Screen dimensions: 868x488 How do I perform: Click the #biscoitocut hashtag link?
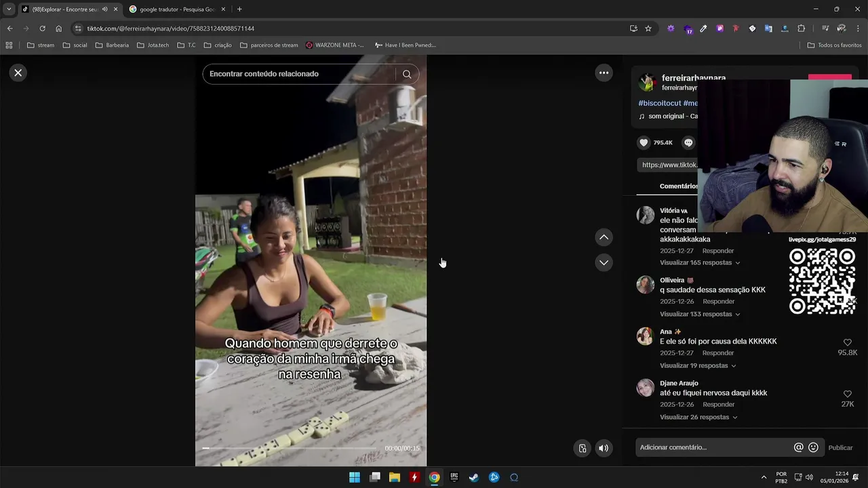coord(659,103)
